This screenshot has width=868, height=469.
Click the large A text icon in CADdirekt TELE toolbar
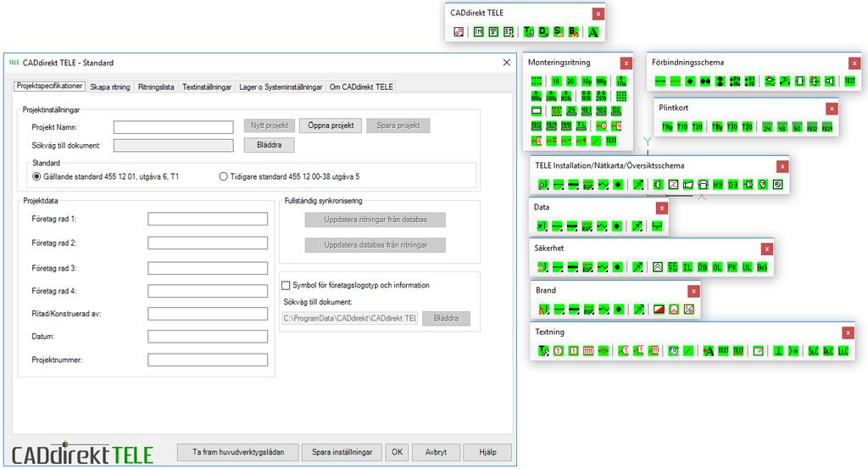593,32
